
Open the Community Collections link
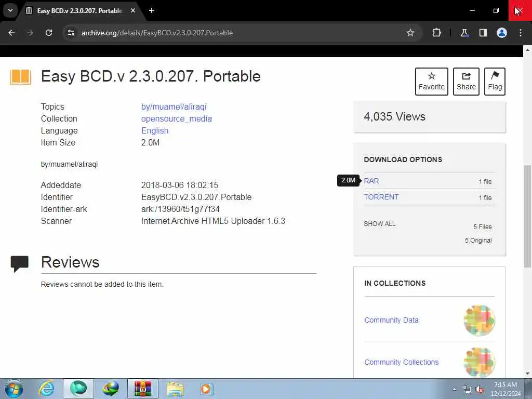tap(402, 362)
